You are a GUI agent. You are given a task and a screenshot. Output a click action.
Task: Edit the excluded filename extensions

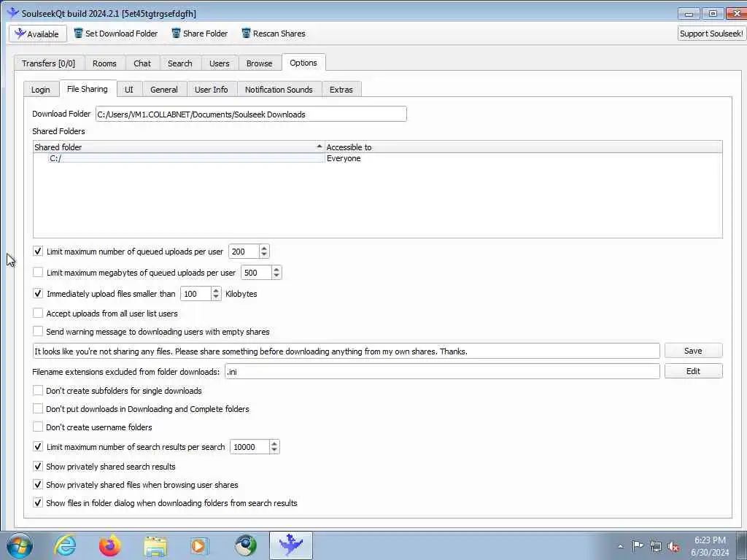tap(693, 371)
